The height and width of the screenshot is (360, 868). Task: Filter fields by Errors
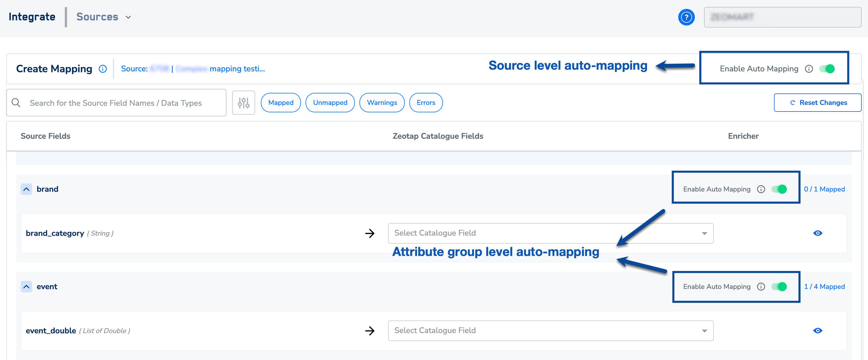(426, 103)
